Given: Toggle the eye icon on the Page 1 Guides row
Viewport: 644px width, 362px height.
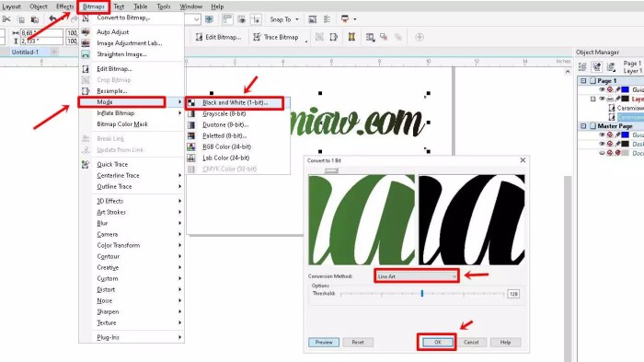Looking at the screenshot, I should point(602,89).
